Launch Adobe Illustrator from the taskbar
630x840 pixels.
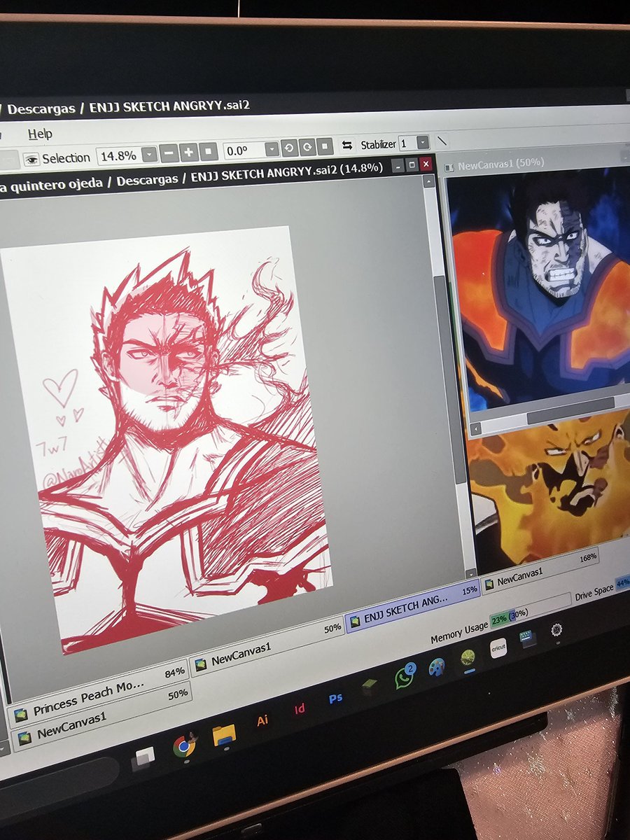pyautogui.click(x=262, y=720)
